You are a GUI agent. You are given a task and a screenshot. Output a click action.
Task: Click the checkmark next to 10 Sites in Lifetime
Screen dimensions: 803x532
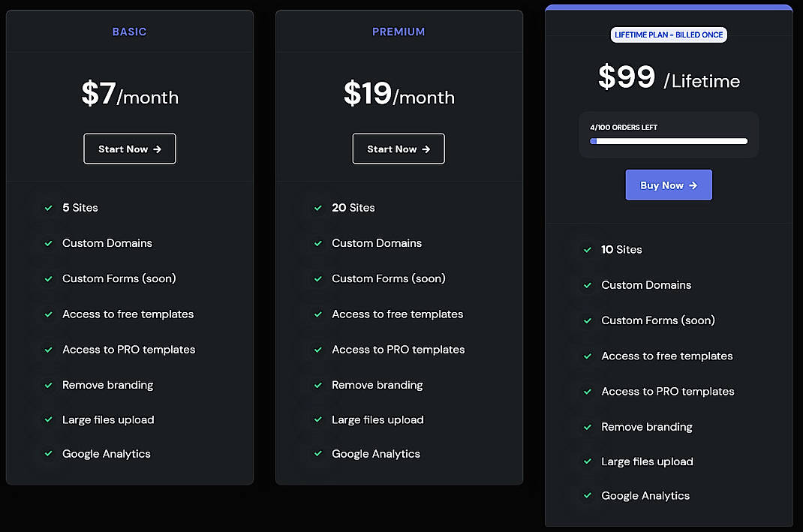587,249
